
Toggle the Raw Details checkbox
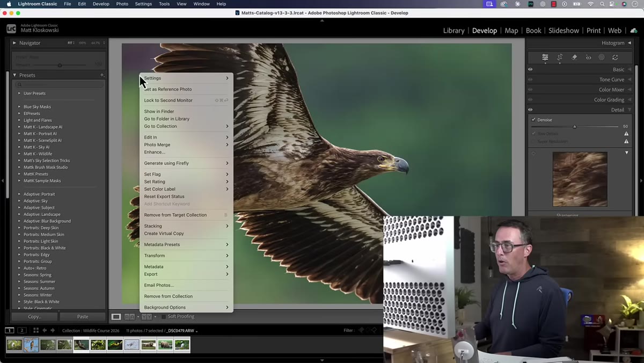(533, 134)
